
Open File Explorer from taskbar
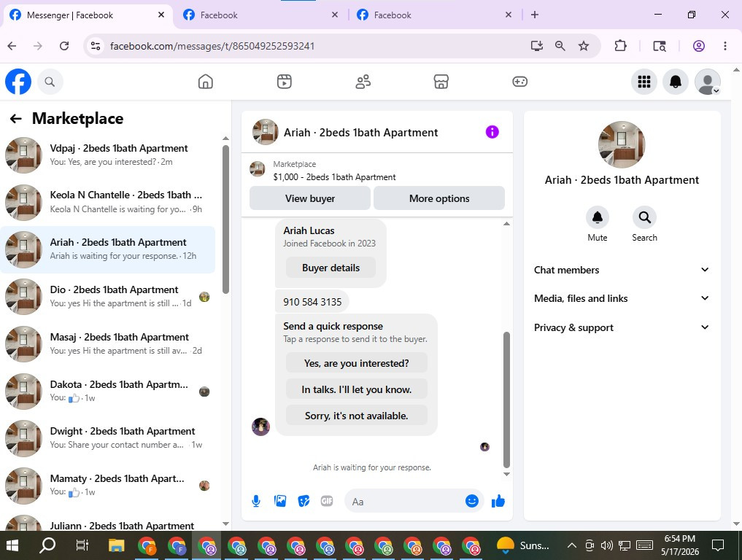click(x=116, y=545)
